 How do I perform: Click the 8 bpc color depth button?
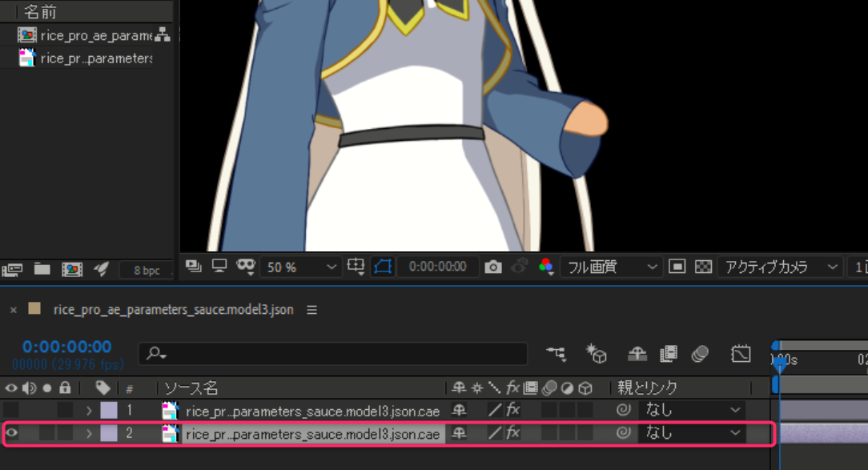point(146,270)
